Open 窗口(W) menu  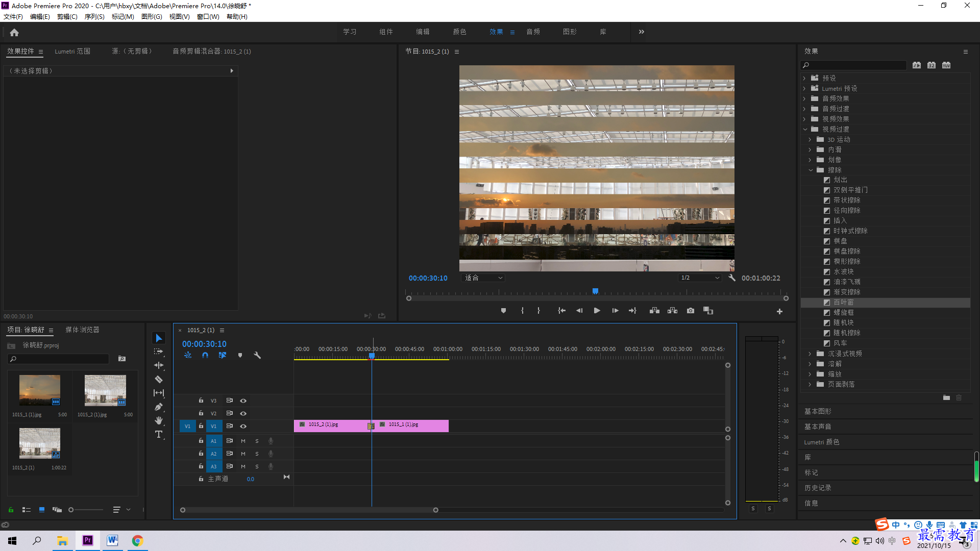208,17
